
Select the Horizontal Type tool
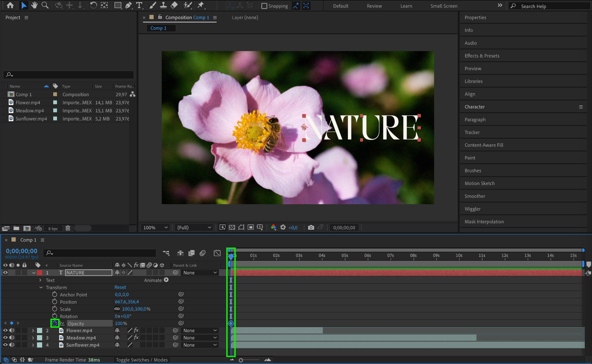[139, 5]
